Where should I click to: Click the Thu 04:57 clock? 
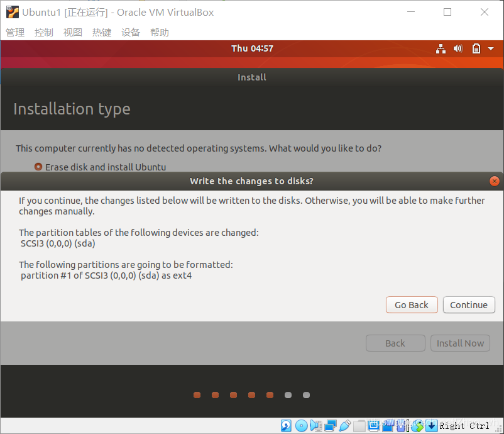(x=253, y=48)
